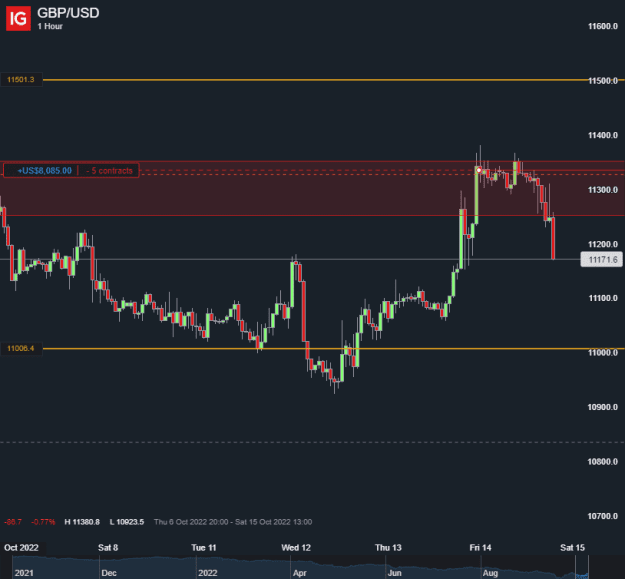Screen dimensions: 625x579
Task: Click the Oct 2022 time axis label
Action: [x=21, y=548]
